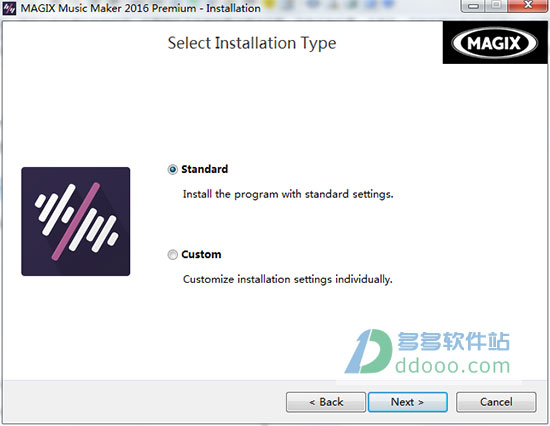Viewport: 550px width, 426px height.
Task: Click the disabled maximize window button
Action: pyautogui.click(x=496, y=5)
